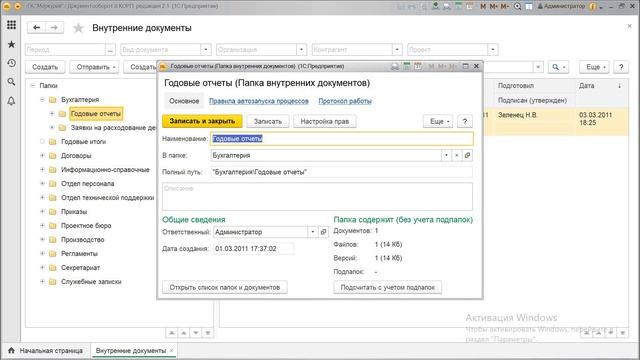Screen dimensions: 640x360
Task: Go back with the left arrow
Action: (x=36, y=27)
